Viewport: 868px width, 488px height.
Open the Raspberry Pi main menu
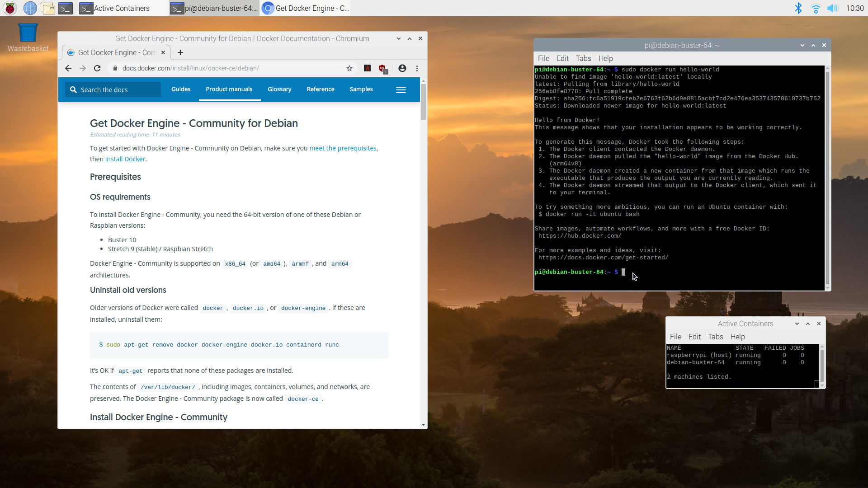click(10, 8)
